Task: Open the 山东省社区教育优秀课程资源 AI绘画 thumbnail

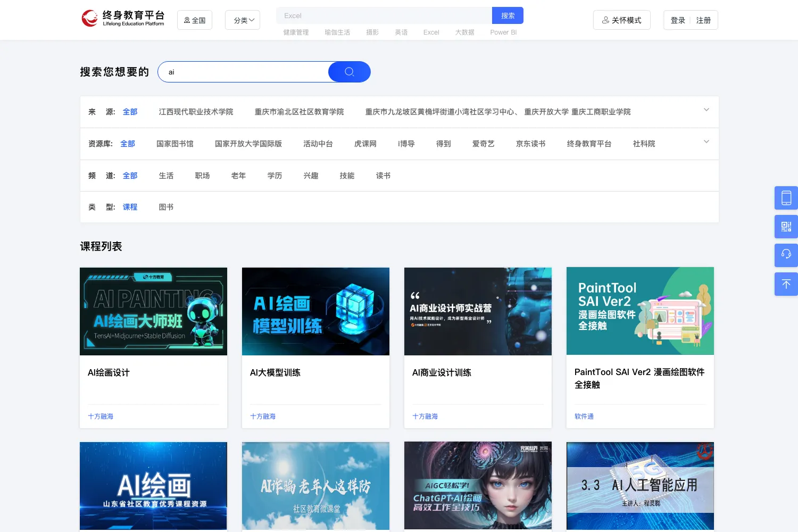Action: [x=153, y=486]
